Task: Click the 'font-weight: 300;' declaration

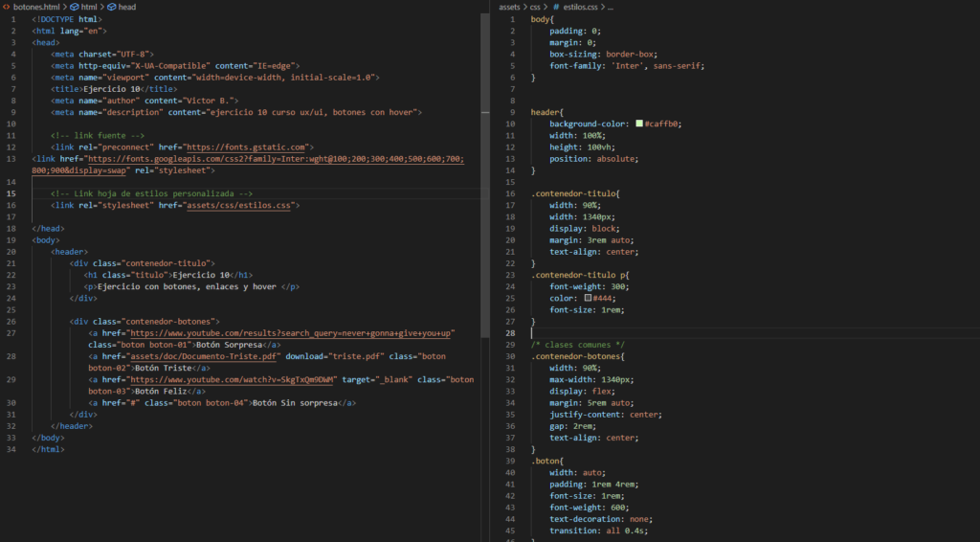Action: (x=590, y=287)
